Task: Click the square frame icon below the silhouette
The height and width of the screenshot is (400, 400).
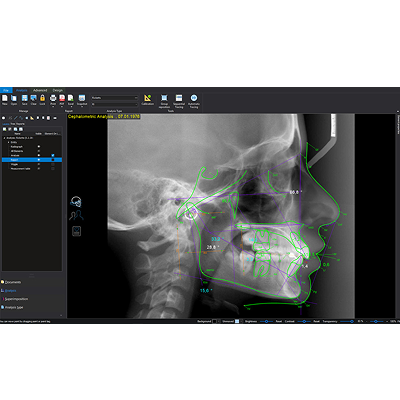Action: pos(77,231)
